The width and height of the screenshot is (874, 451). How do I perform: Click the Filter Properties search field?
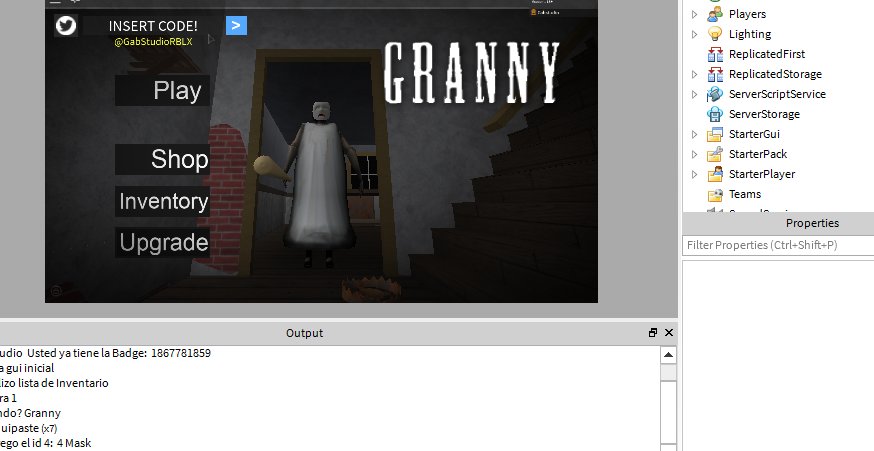point(778,245)
